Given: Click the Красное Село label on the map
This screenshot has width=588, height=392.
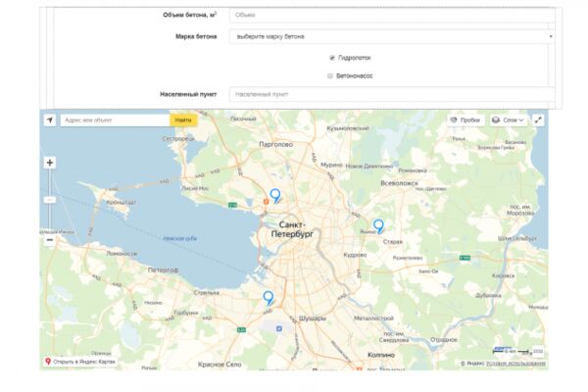Looking at the screenshot, I should [x=220, y=365].
